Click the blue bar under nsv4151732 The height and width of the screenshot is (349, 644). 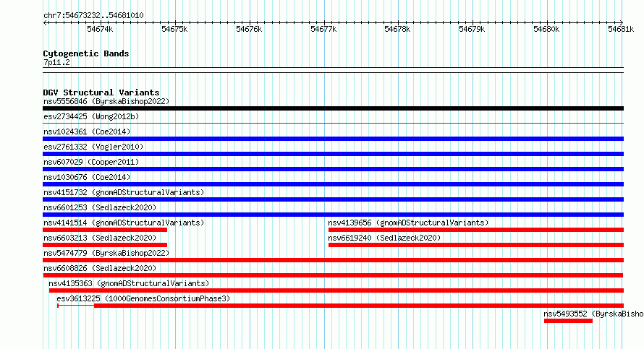tap(333, 199)
